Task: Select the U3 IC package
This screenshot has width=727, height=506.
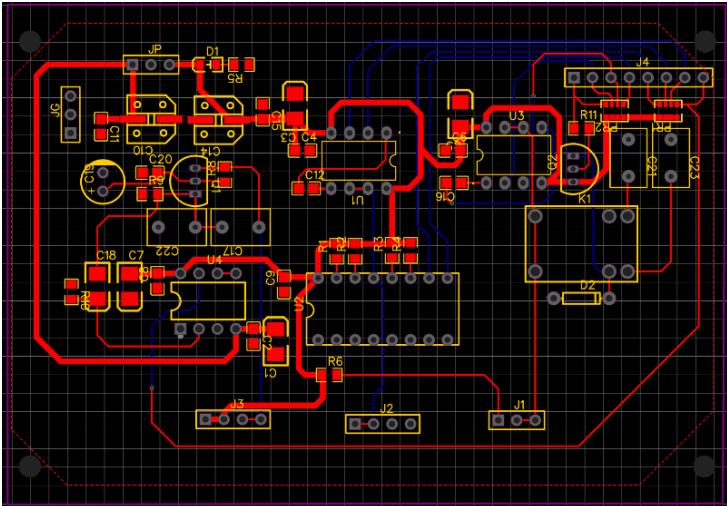Action: pyautogui.click(x=514, y=155)
